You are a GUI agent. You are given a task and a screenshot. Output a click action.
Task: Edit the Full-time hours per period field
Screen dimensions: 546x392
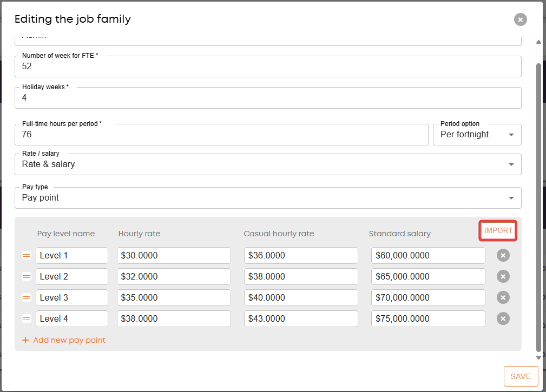(221, 135)
